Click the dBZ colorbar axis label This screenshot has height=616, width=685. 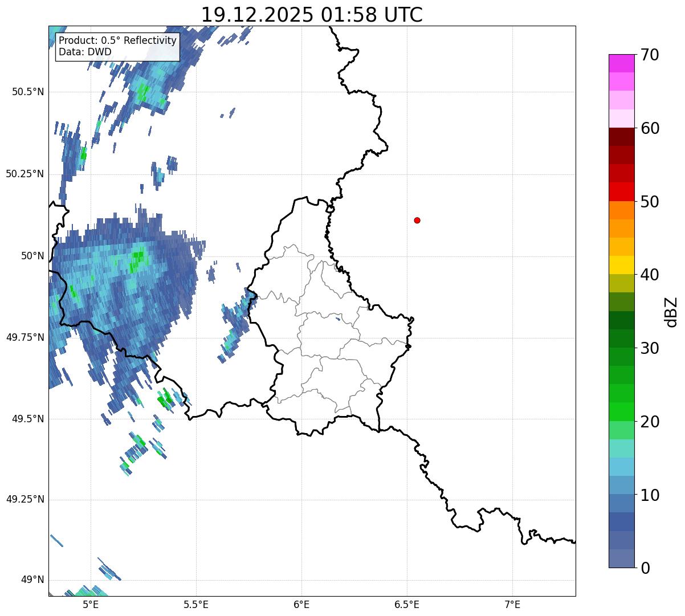click(x=671, y=312)
